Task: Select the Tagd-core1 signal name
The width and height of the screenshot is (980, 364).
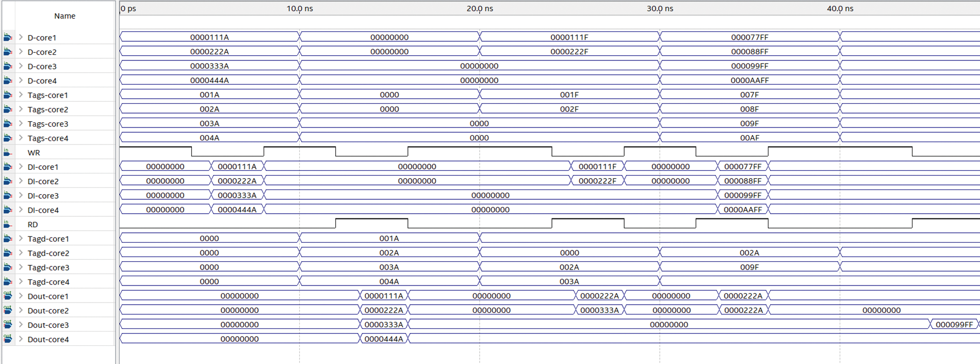Action: coord(48,239)
